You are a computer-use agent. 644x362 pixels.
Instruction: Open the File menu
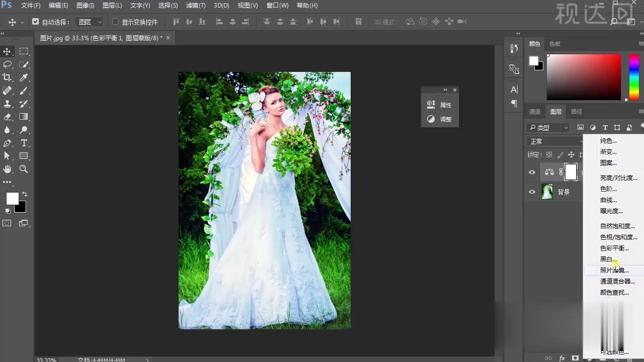31,6
